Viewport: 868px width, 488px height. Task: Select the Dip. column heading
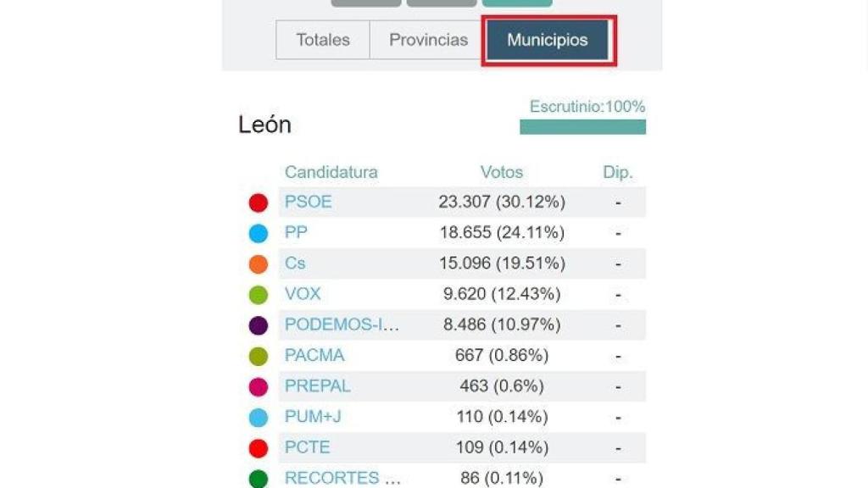tap(618, 171)
